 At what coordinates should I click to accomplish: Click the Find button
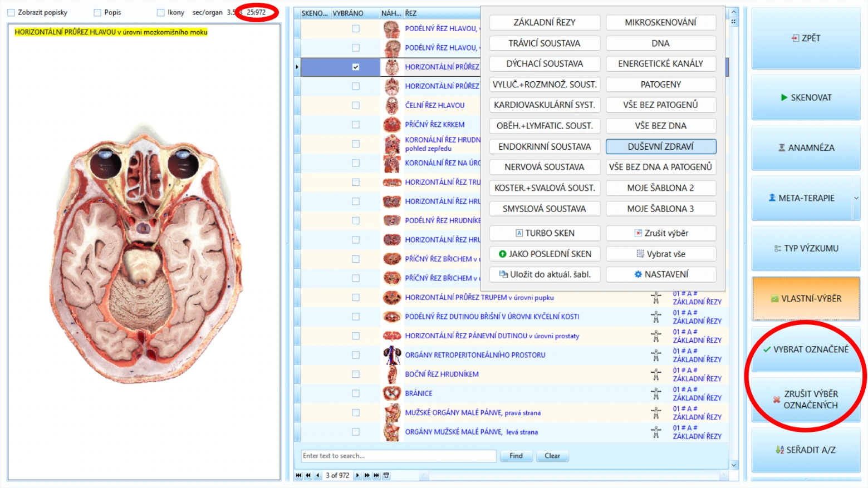pos(516,456)
